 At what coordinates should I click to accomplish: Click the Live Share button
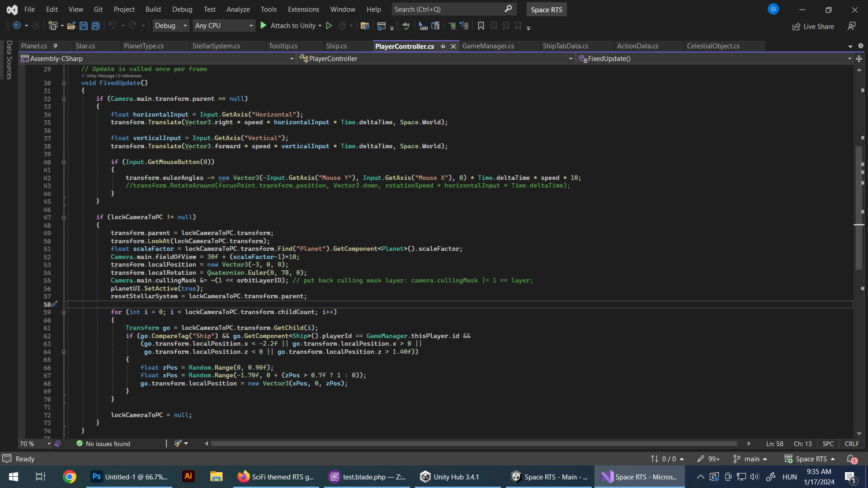coord(813,26)
